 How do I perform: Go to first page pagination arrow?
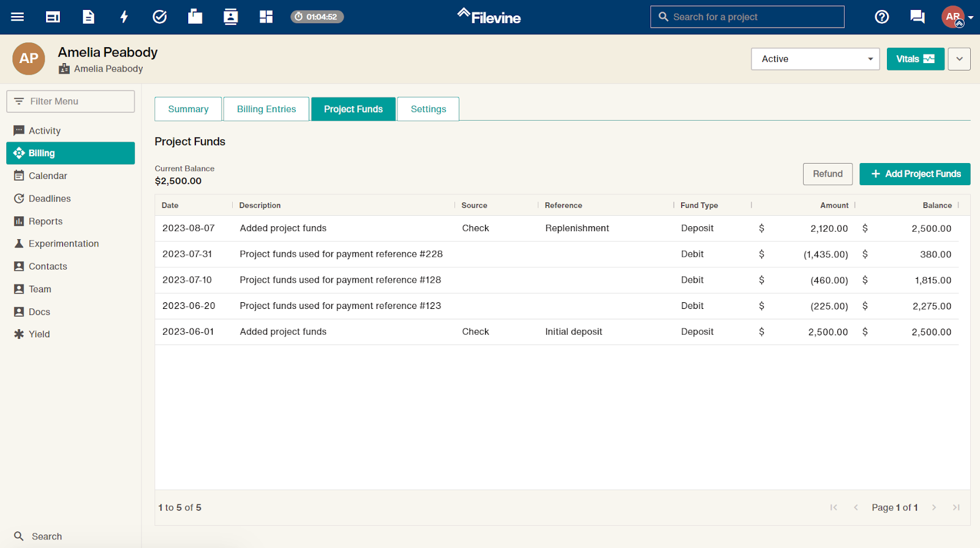834,508
